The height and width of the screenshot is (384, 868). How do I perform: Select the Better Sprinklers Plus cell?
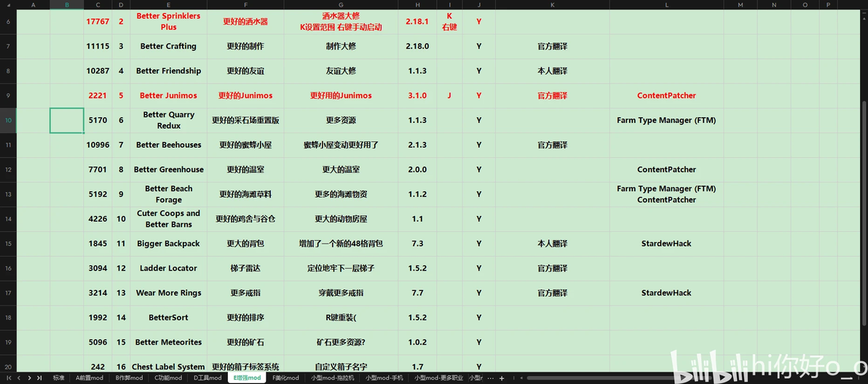point(168,22)
